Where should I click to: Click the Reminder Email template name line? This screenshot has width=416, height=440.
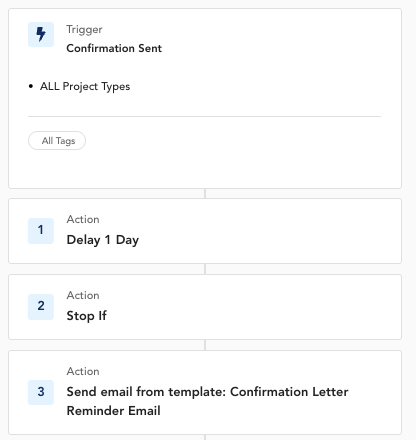[114, 411]
